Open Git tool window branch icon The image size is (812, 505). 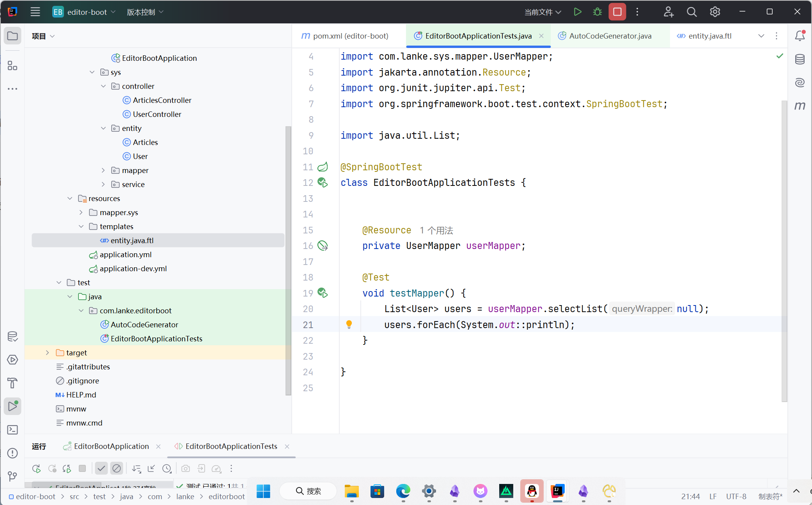pos(12,476)
